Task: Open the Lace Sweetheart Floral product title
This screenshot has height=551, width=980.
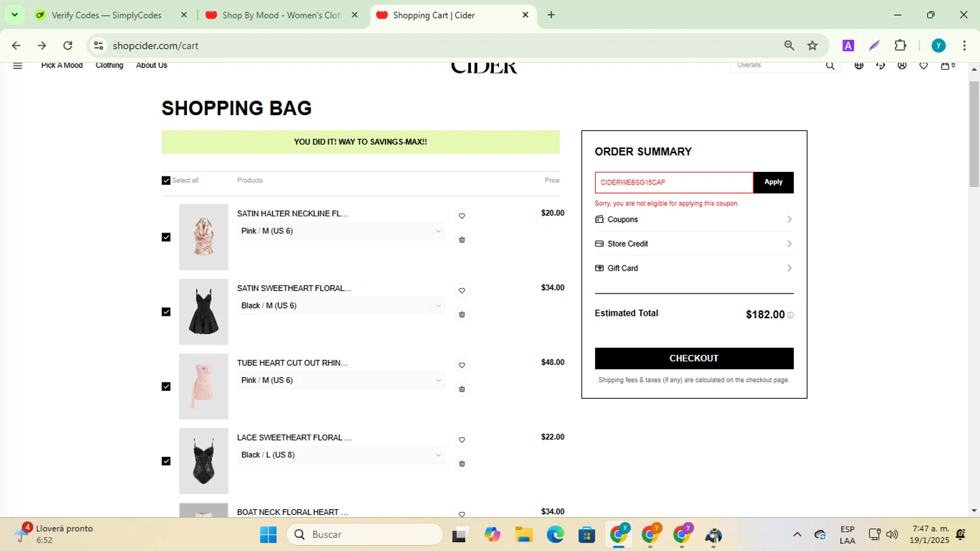Action: [x=294, y=437]
